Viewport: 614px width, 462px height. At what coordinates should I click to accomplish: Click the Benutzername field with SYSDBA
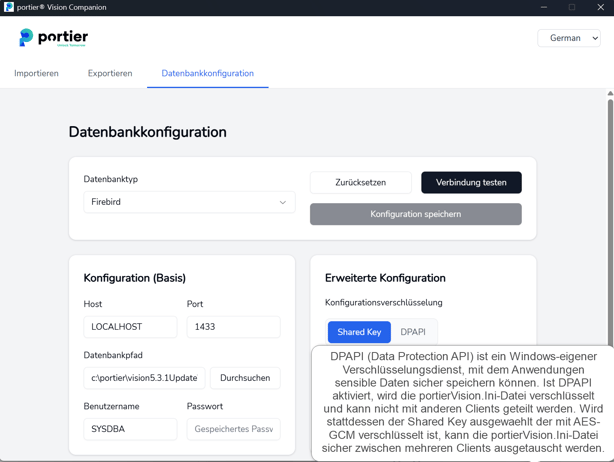tap(130, 429)
